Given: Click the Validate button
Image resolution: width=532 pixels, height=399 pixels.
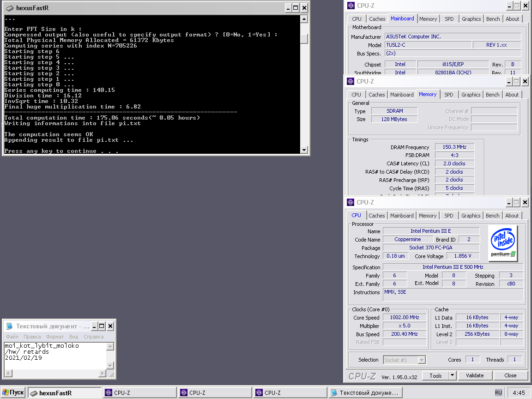Looking at the screenshot, I should pos(475,375).
